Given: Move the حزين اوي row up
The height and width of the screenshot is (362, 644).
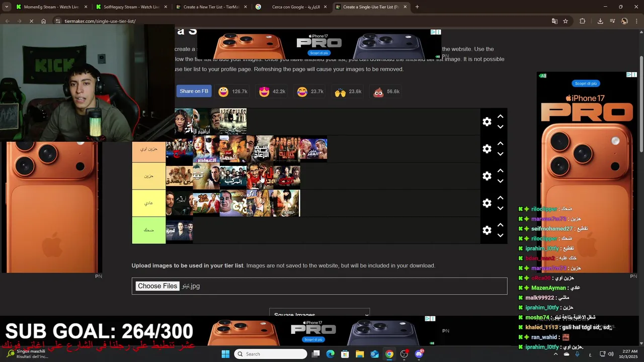Looking at the screenshot, I should pos(500,143).
